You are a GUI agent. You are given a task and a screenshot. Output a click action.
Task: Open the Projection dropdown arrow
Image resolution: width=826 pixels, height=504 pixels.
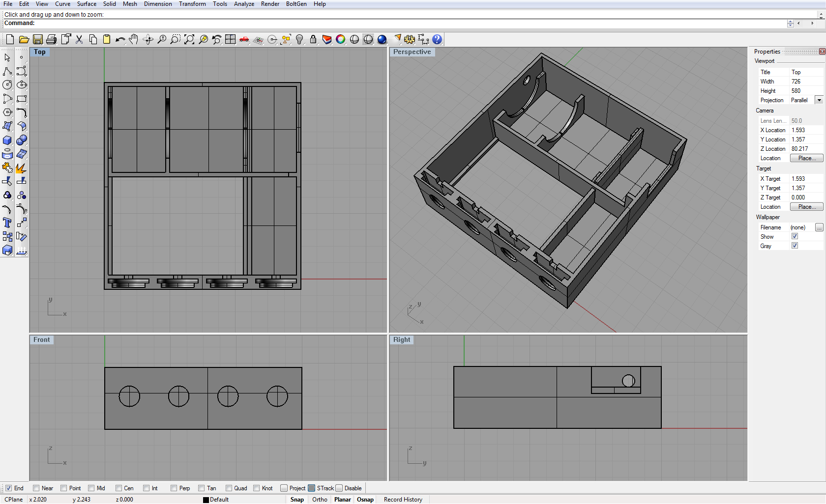819,100
